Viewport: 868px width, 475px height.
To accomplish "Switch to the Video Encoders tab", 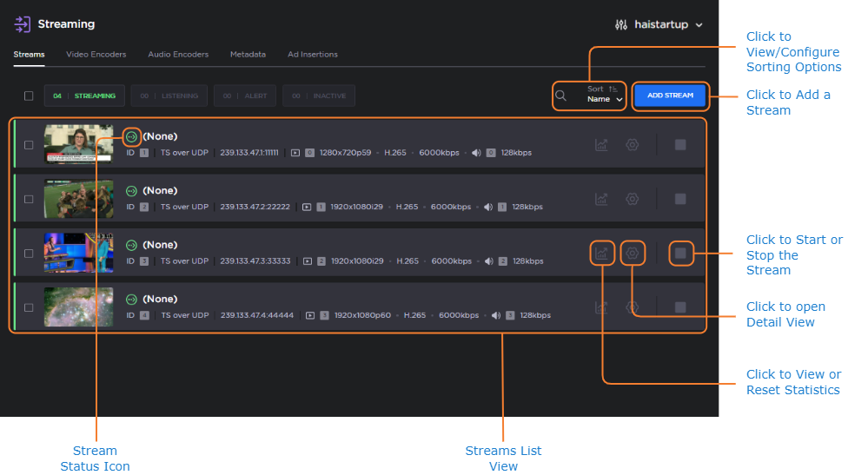I will [96, 55].
